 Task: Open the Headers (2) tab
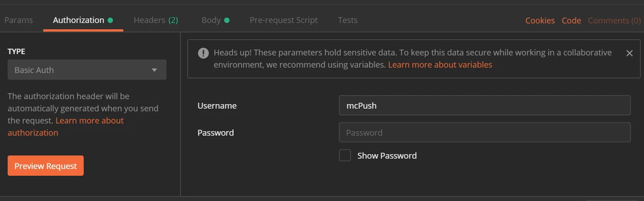[156, 20]
